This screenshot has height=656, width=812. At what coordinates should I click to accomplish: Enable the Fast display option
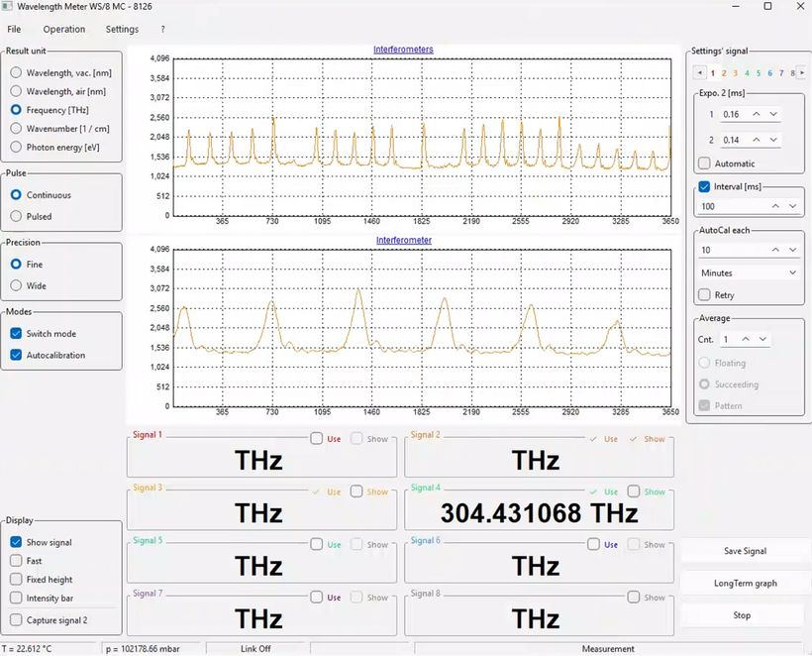[x=16, y=561]
